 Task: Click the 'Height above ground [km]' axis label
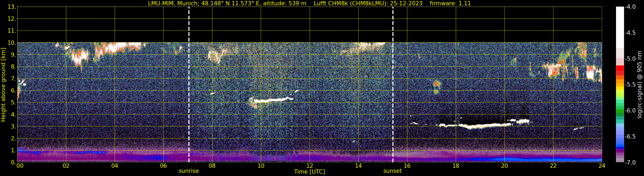pos(3,85)
